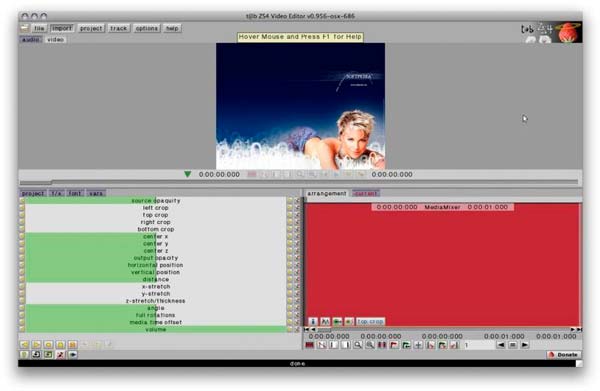Screen dimensions: 600x391
Task: Toggle right yellow button of y-stretch row
Action: pos(290,294)
